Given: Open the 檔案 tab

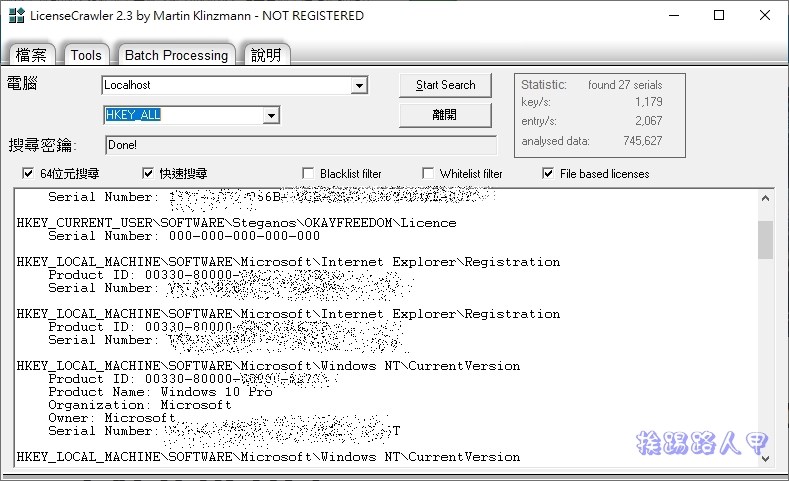Looking at the screenshot, I should (31, 54).
